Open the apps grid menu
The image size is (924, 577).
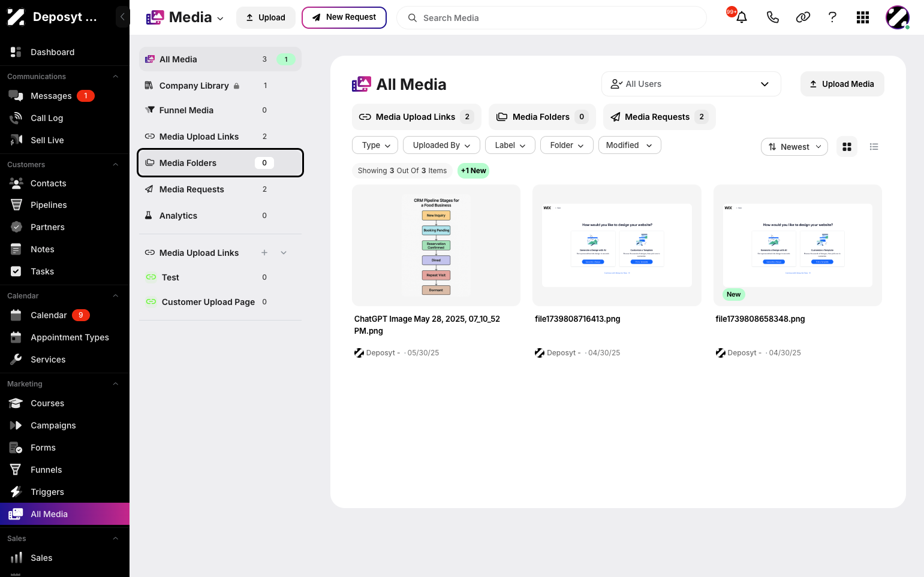pos(863,17)
